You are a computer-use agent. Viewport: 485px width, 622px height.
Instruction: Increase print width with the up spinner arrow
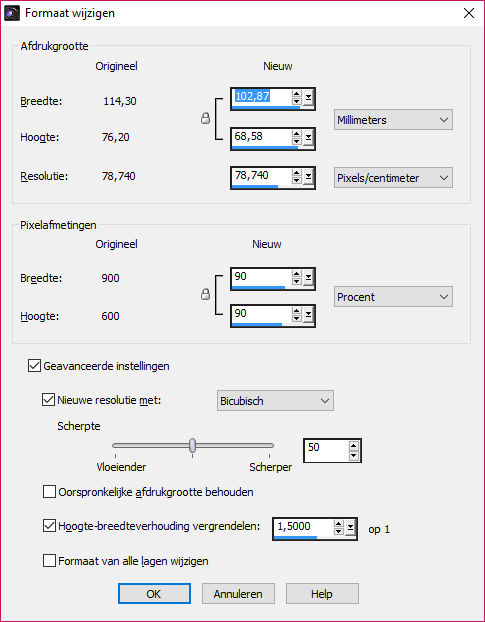coord(296,94)
